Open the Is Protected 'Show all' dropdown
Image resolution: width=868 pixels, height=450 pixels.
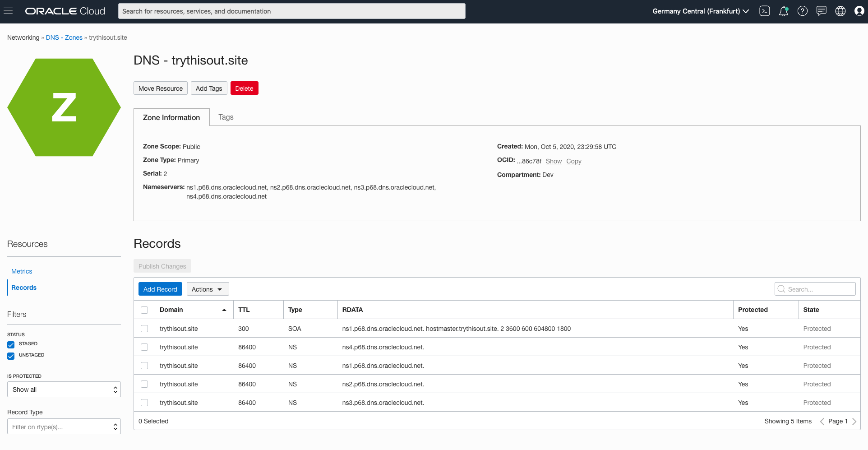pos(64,390)
